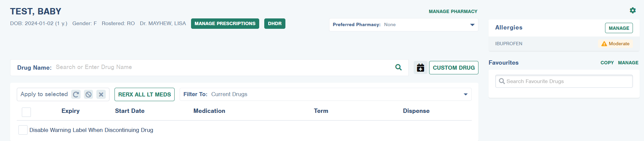
Task: Click the re-prescribe selected refresh icon
Action: point(76,94)
